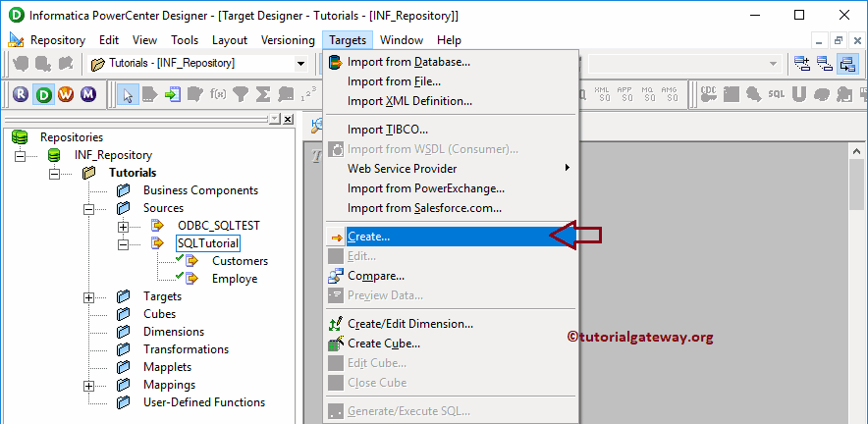This screenshot has height=424, width=868.
Task: Select Import XML Definition menu item
Action: (452, 101)
